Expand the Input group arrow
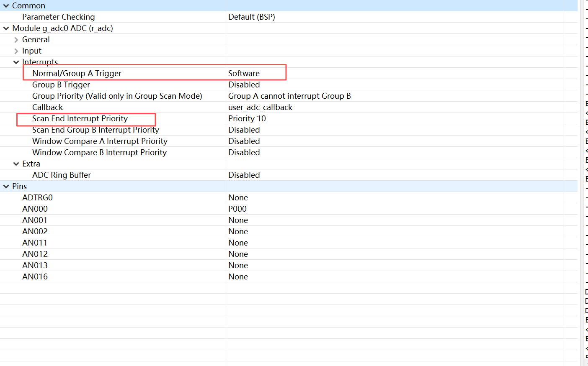The width and height of the screenshot is (588, 366). [16, 51]
